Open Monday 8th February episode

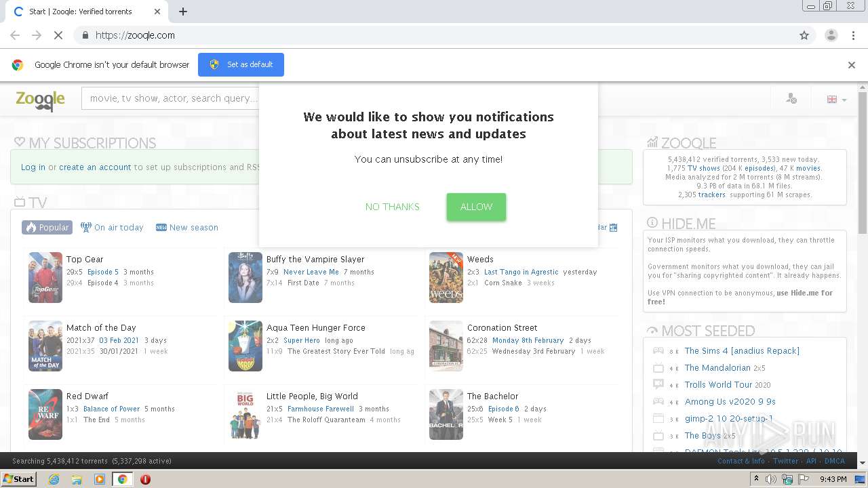528,340
